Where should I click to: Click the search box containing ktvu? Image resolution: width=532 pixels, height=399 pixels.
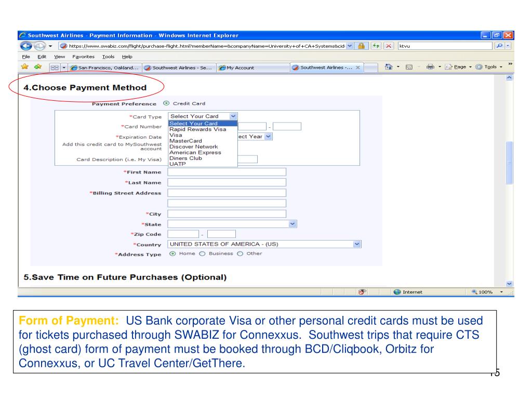point(445,46)
